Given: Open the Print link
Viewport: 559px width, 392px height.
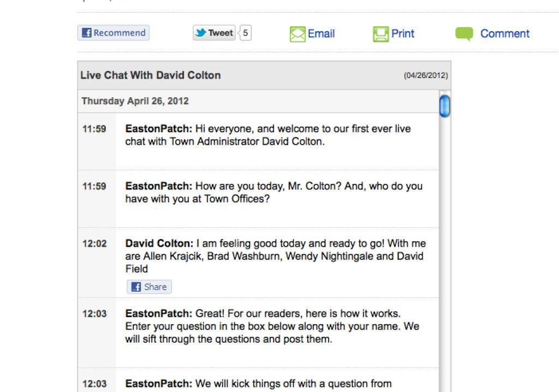Looking at the screenshot, I should 403,34.
